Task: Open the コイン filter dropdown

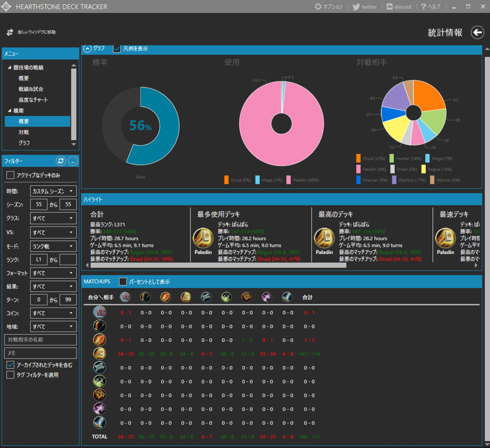Action: tap(53, 313)
